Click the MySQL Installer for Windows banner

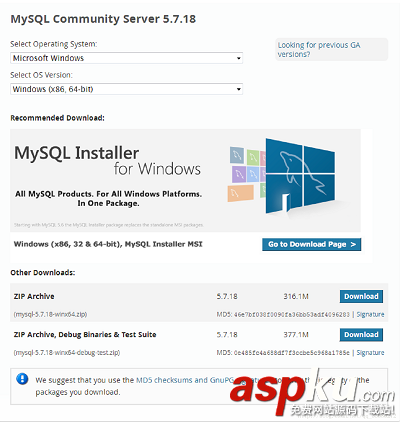[185, 180]
